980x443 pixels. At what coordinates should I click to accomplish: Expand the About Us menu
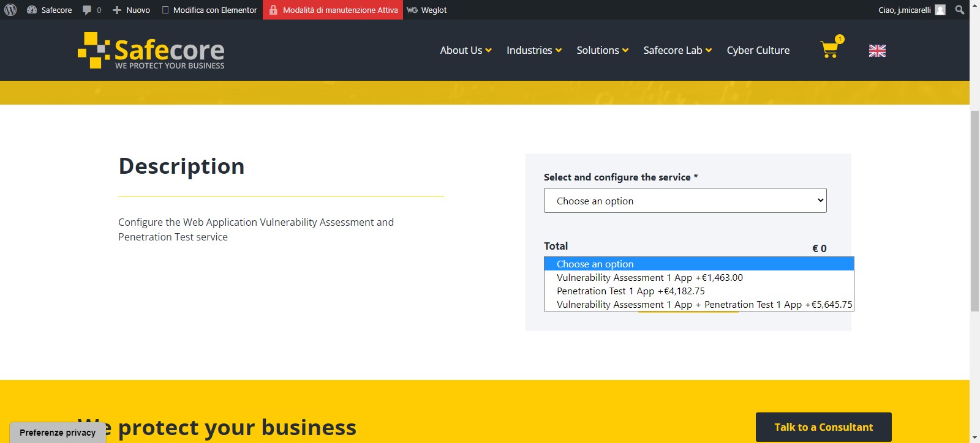pyautogui.click(x=466, y=50)
